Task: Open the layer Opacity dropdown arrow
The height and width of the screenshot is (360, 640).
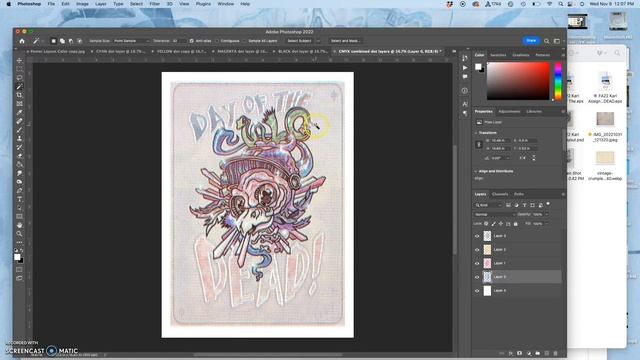Action: click(547, 214)
